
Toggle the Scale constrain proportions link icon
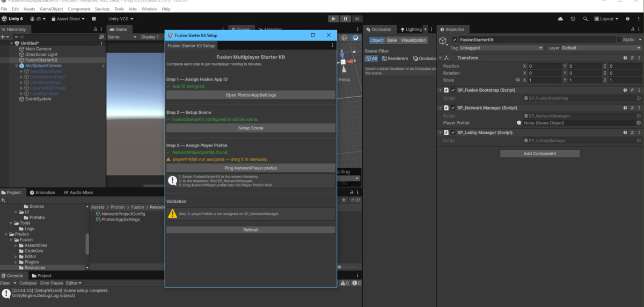tap(517, 80)
